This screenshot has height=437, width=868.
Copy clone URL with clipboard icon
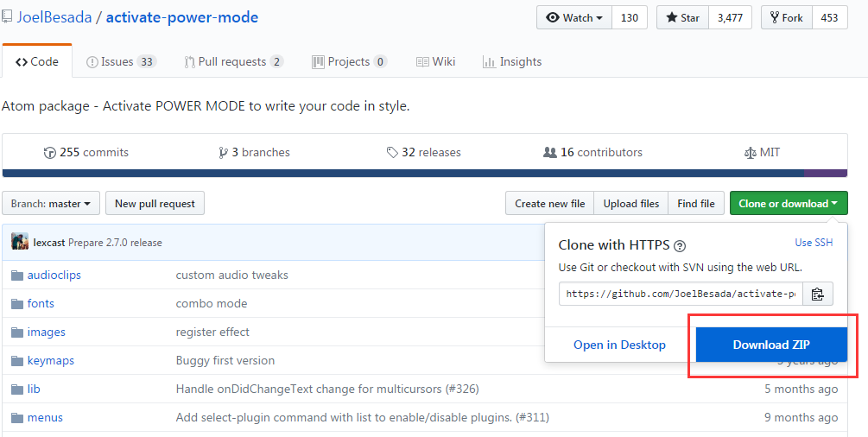pos(818,294)
